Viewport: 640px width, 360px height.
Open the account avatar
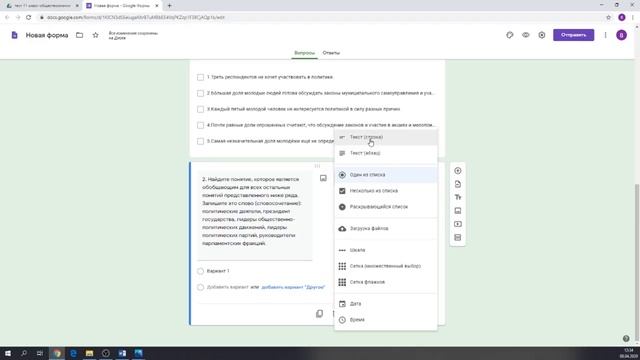pos(621,35)
